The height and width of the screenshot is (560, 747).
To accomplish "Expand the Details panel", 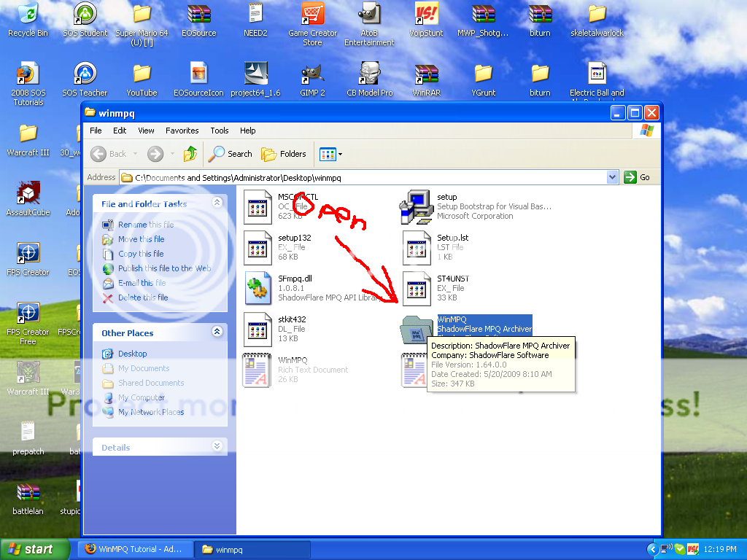I will click(217, 447).
